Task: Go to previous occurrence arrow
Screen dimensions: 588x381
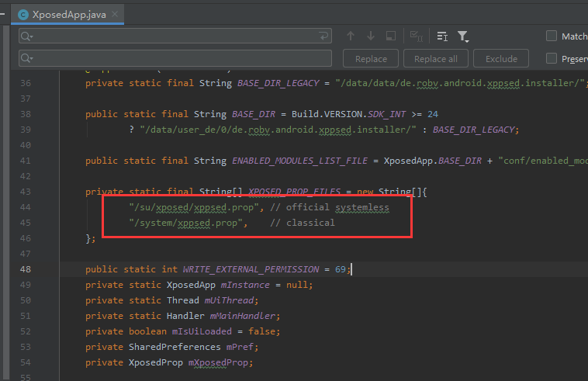Action: click(351, 36)
